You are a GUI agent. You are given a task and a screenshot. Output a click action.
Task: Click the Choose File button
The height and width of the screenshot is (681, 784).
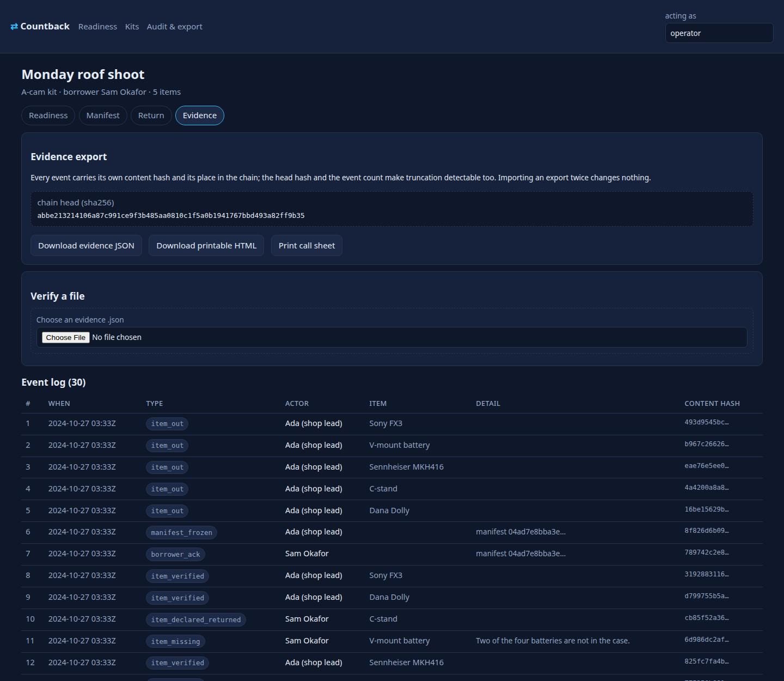(x=66, y=338)
